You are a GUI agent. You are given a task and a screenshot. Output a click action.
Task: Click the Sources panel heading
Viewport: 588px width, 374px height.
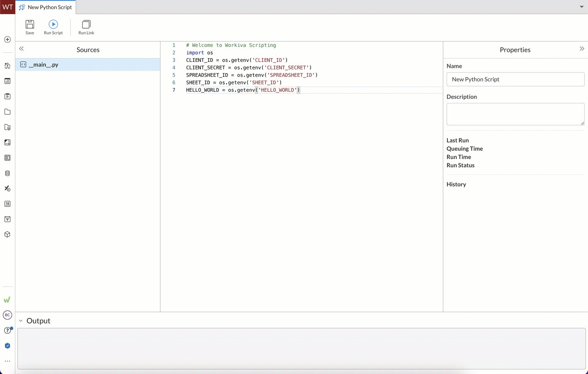point(88,50)
